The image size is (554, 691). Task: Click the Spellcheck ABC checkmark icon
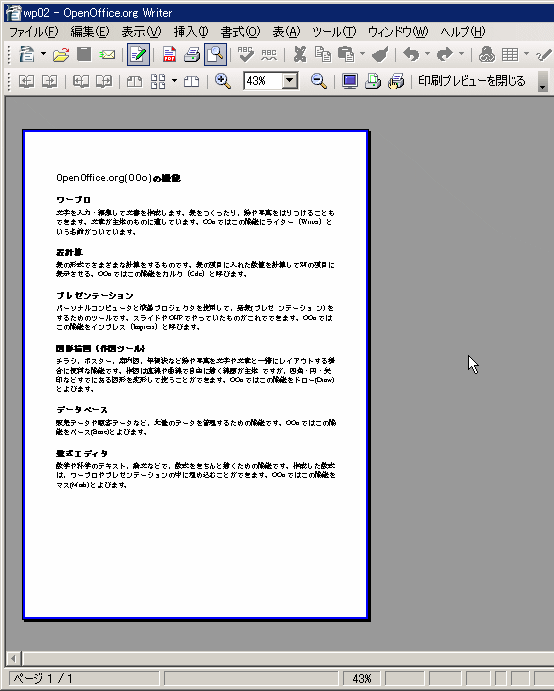click(245, 55)
